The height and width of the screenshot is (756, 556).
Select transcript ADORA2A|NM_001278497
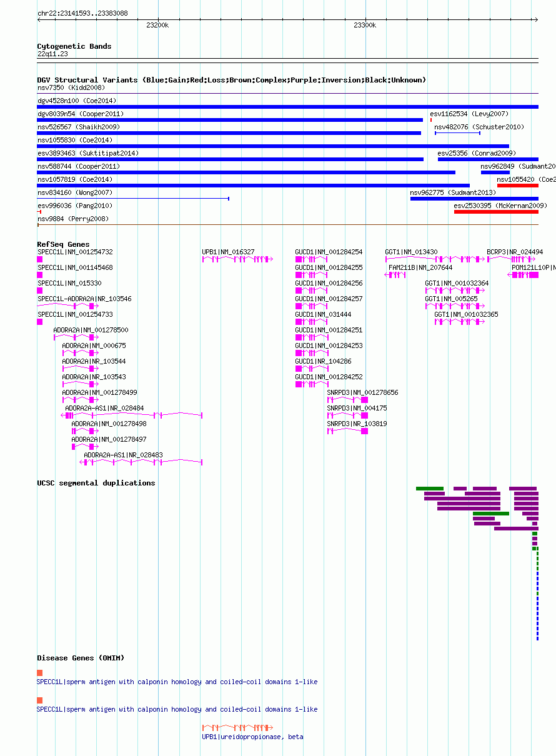109,440
